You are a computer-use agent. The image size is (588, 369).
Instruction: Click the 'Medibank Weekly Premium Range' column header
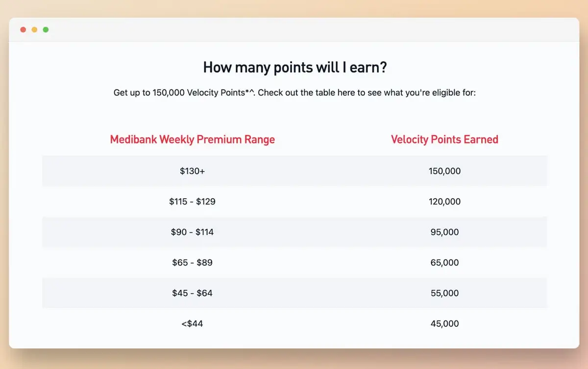point(192,139)
